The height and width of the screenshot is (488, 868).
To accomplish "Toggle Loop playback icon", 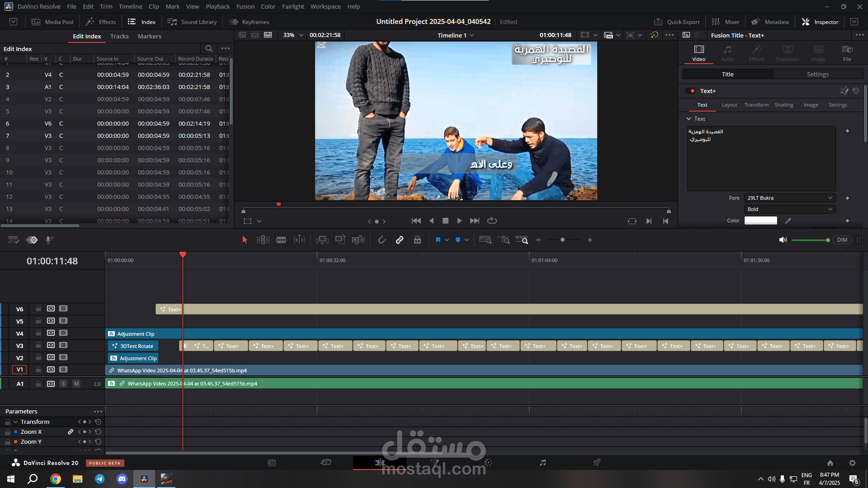I will point(492,221).
